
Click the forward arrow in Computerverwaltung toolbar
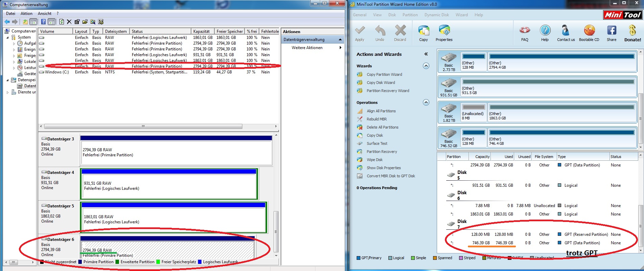click(x=15, y=22)
